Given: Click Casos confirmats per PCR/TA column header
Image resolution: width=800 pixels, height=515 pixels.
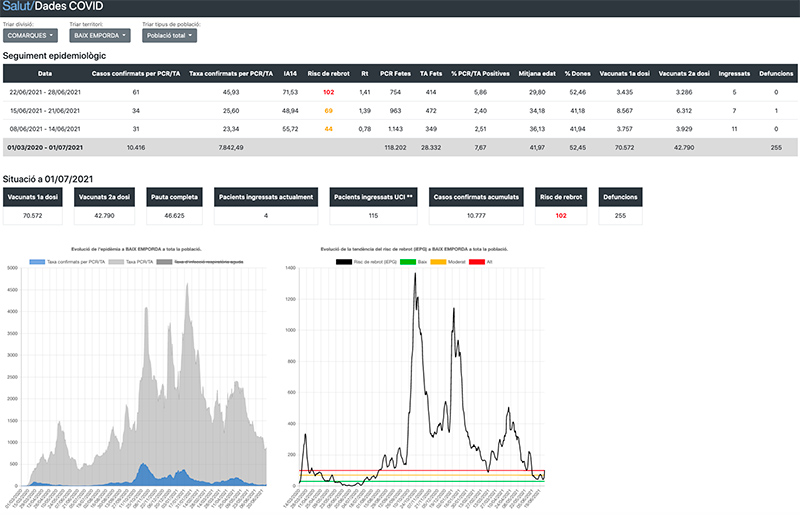Looking at the screenshot, I should click(x=136, y=73).
